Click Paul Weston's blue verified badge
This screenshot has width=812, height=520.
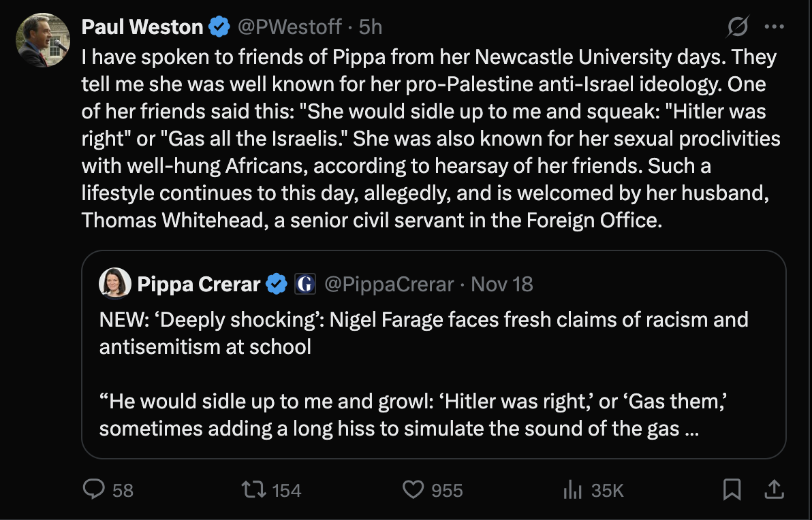pos(219,27)
